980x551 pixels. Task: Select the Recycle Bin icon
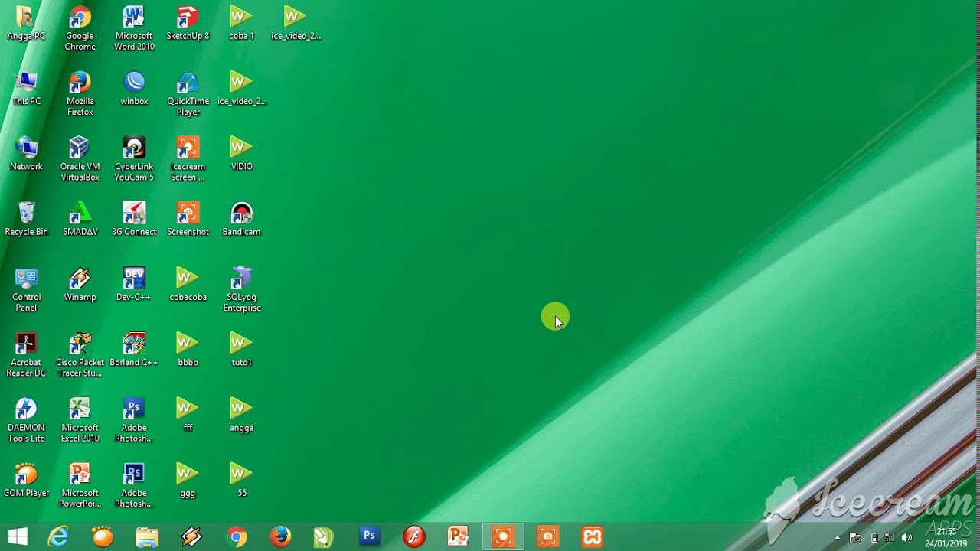tap(26, 219)
